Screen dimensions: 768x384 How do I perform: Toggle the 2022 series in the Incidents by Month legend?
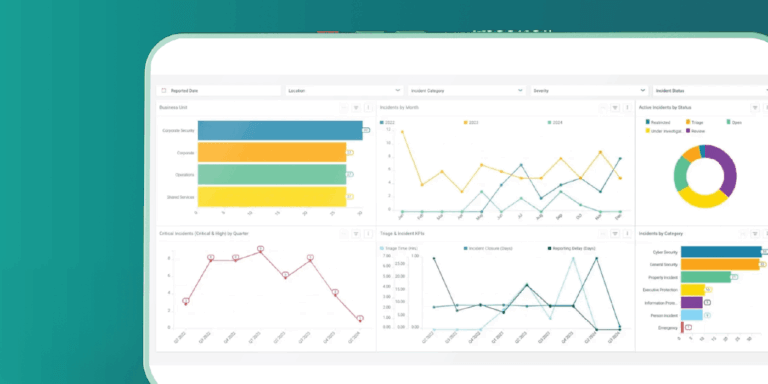click(387, 122)
